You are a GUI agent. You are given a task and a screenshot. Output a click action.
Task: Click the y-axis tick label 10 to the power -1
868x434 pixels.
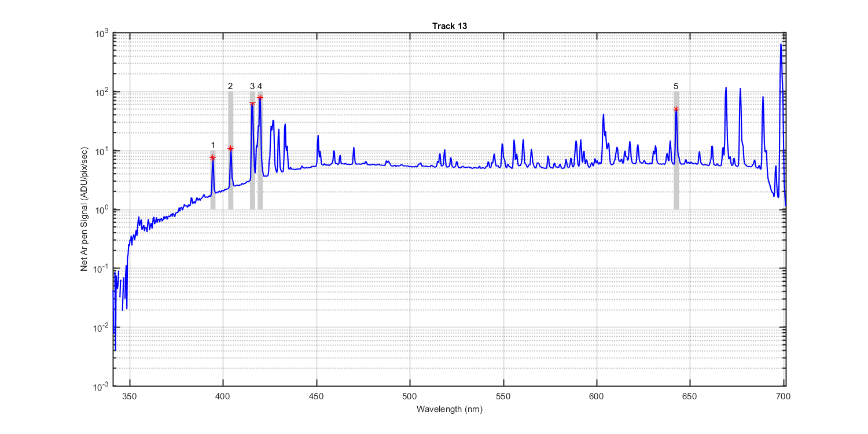pyautogui.click(x=101, y=269)
